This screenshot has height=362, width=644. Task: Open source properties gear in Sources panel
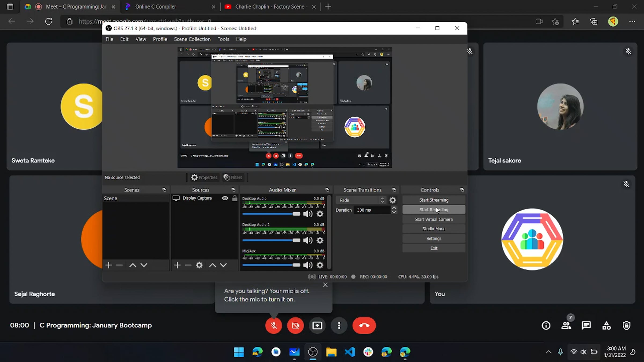tap(199, 265)
